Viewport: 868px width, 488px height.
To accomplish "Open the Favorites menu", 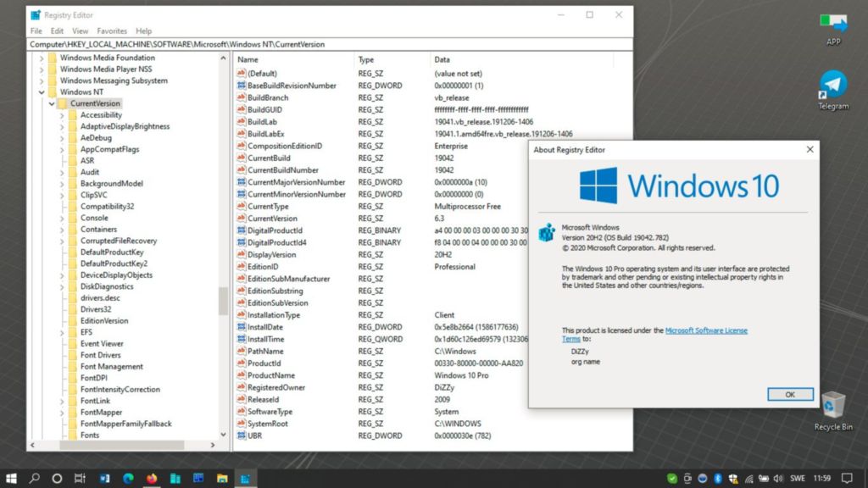I will (x=112, y=31).
